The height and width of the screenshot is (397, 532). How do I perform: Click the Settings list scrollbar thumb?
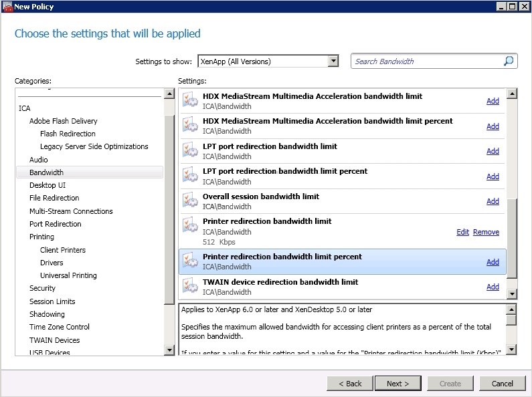click(512, 237)
